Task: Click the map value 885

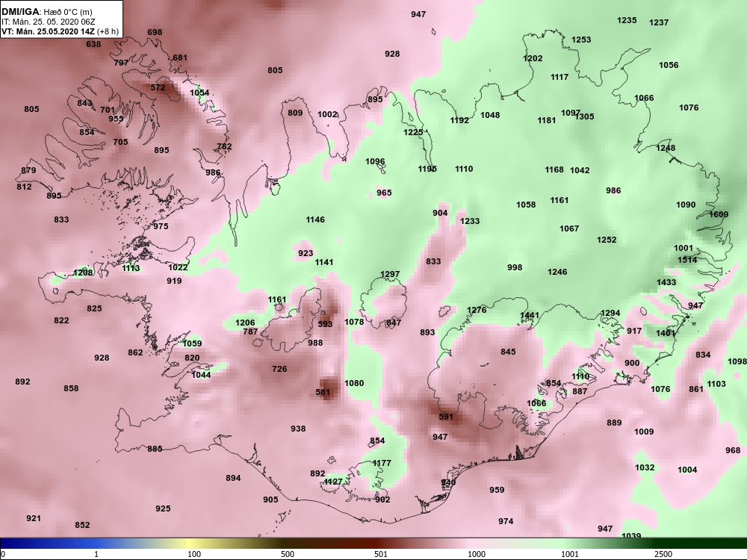Action: [155, 449]
